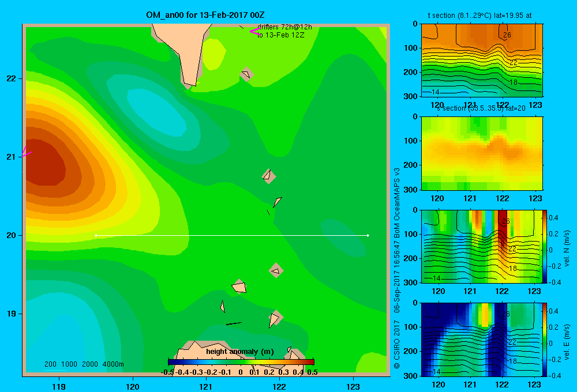
Task: Click the 'vel. N (m/s)' axis label
Action: pyautogui.click(x=567, y=248)
